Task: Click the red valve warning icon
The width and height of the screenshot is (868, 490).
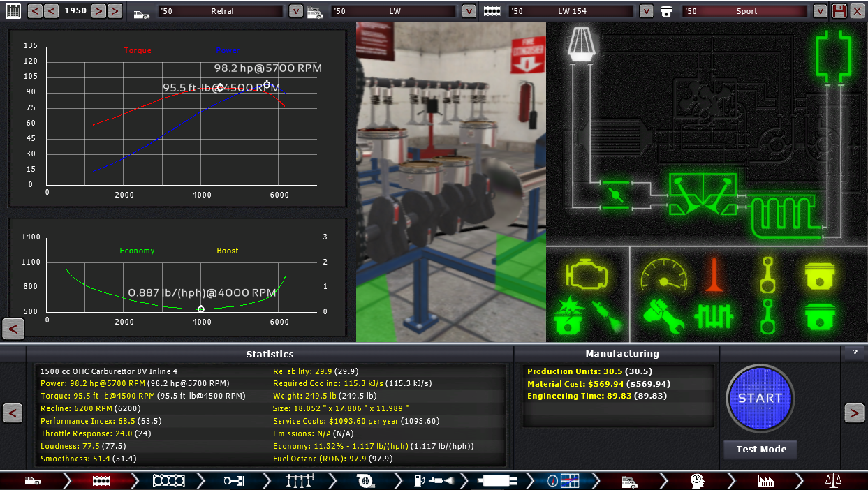Action: pos(714,274)
